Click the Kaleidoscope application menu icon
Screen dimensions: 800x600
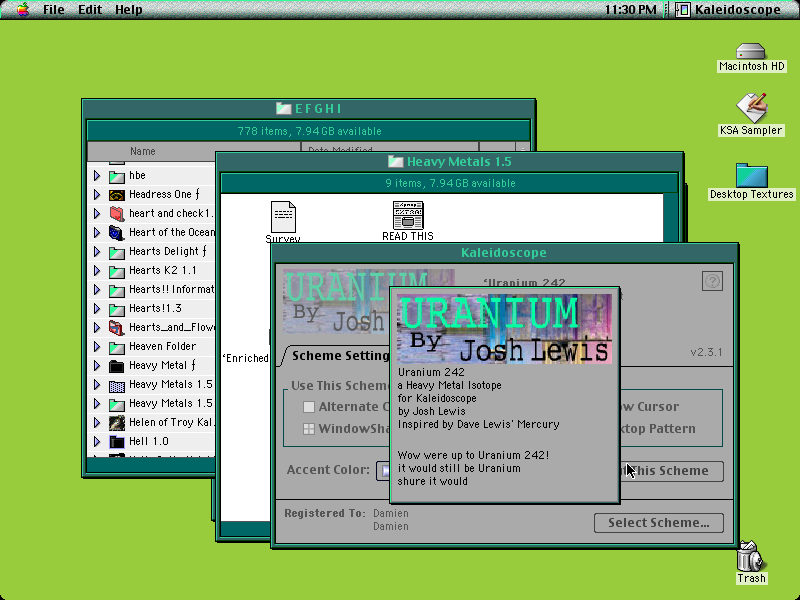point(683,9)
